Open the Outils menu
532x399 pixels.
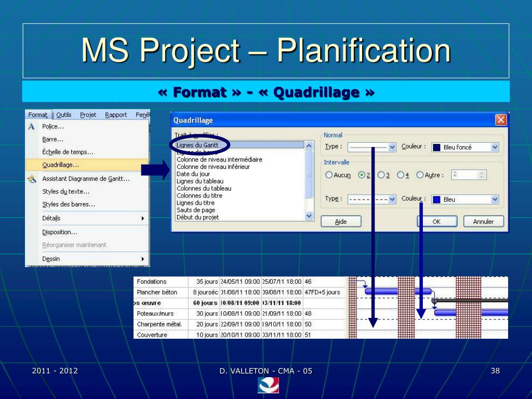tap(64, 115)
